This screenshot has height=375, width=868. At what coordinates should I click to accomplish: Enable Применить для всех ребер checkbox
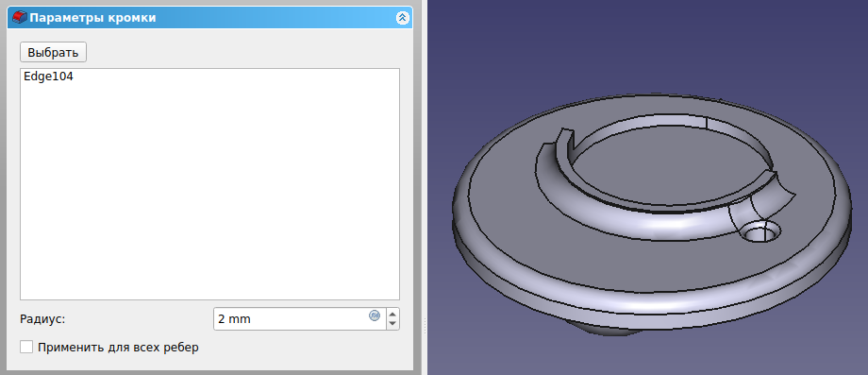26,348
